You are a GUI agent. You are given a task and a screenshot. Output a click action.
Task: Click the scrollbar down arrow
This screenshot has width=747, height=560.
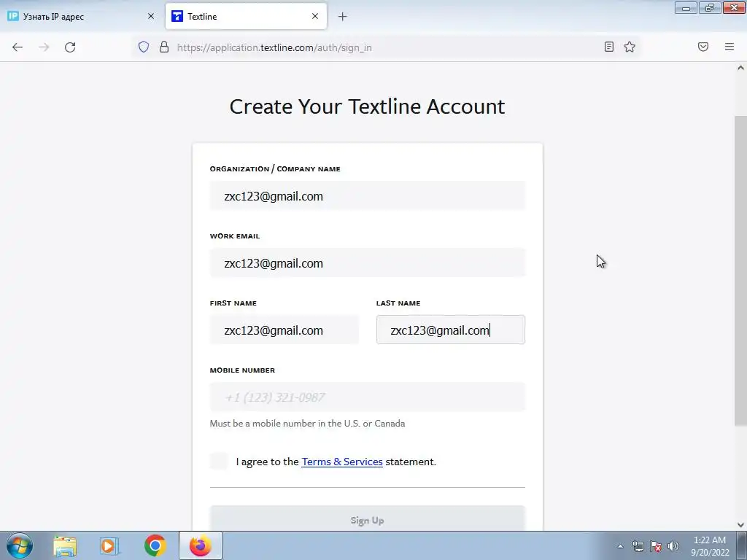point(740,525)
